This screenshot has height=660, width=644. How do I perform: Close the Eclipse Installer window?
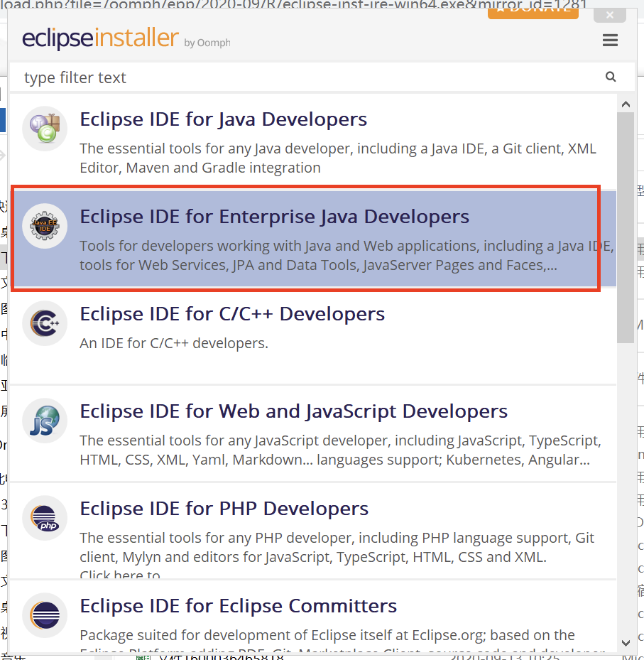tap(609, 15)
